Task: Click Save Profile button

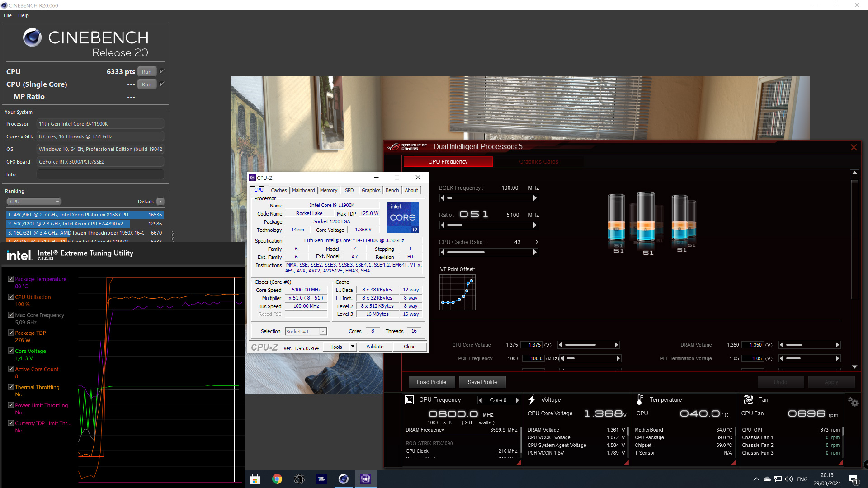Action: click(482, 382)
